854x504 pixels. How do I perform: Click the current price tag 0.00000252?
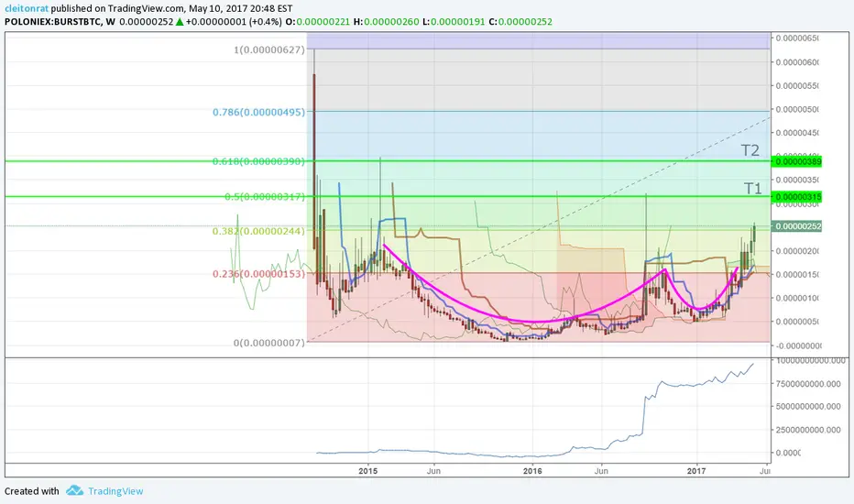pos(798,226)
